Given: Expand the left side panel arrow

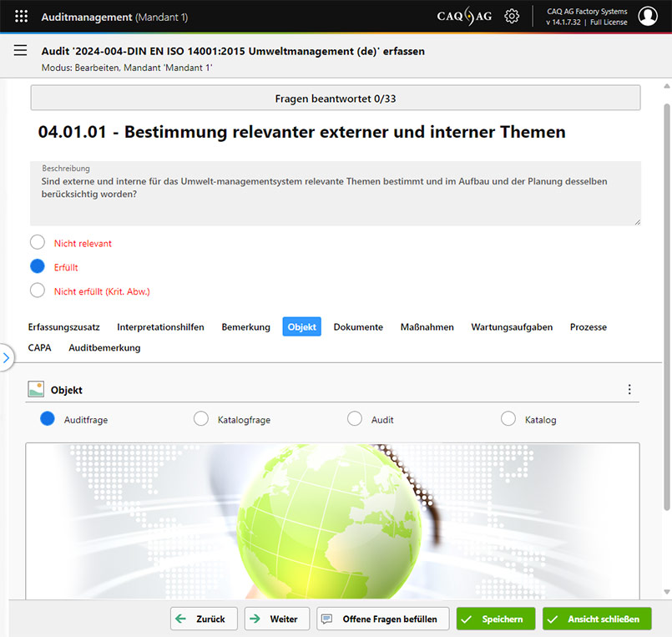Looking at the screenshot, I should click(x=6, y=358).
